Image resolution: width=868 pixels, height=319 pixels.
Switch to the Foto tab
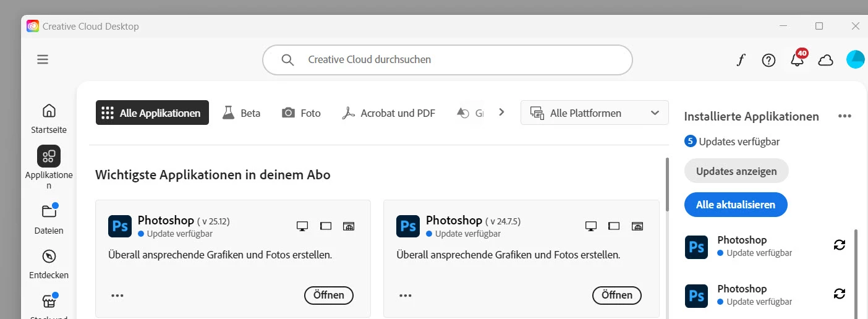301,113
